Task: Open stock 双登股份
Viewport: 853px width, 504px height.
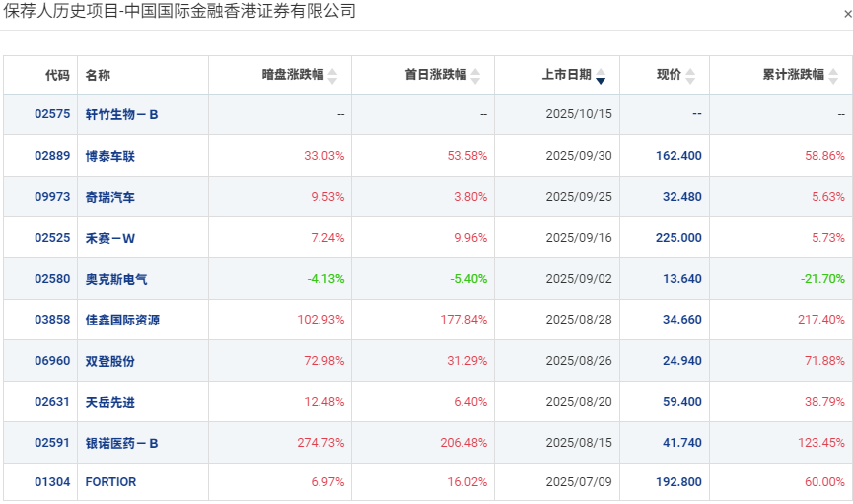Action: [109, 361]
